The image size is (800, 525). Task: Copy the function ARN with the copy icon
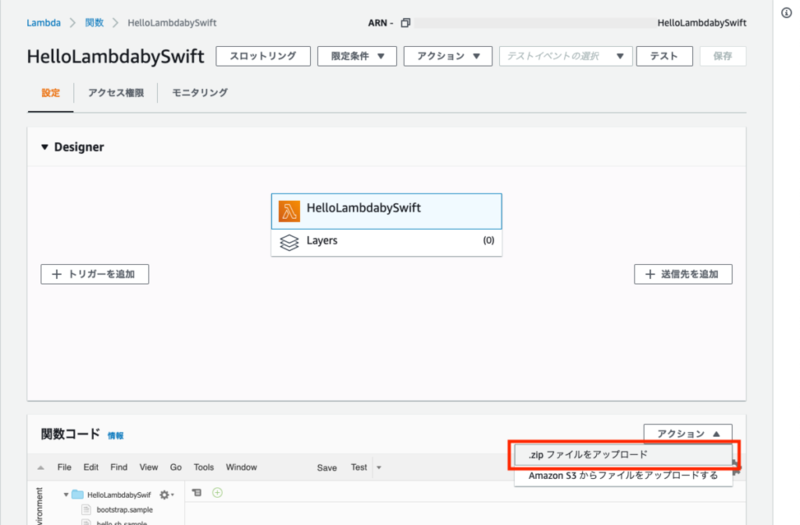pyautogui.click(x=405, y=23)
